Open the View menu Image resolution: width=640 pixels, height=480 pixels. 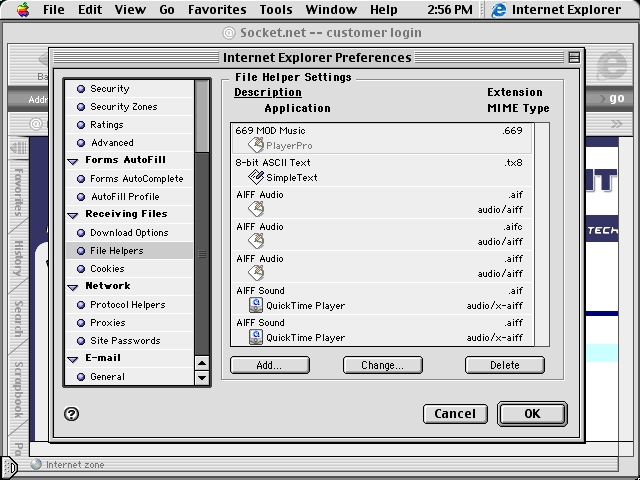pos(130,9)
